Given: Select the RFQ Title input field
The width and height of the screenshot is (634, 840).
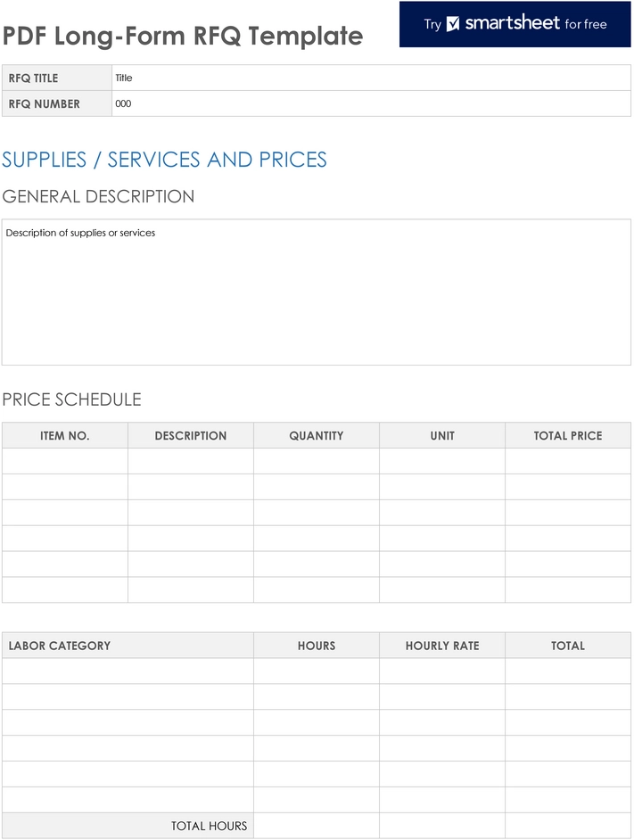Looking at the screenshot, I should click(372, 78).
